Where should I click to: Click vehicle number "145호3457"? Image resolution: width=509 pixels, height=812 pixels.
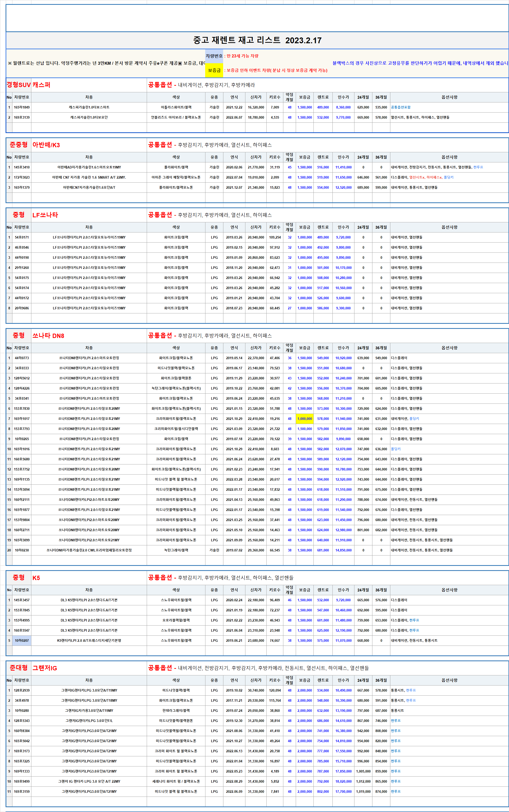tap(22, 600)
